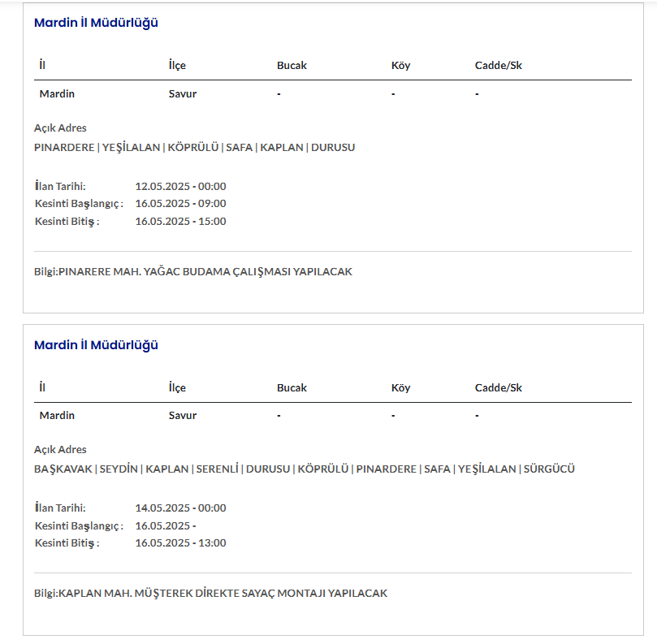Click the Köy column header in the meter-installation notice
This screenshot has width=657, height=644.
point(400,387)
